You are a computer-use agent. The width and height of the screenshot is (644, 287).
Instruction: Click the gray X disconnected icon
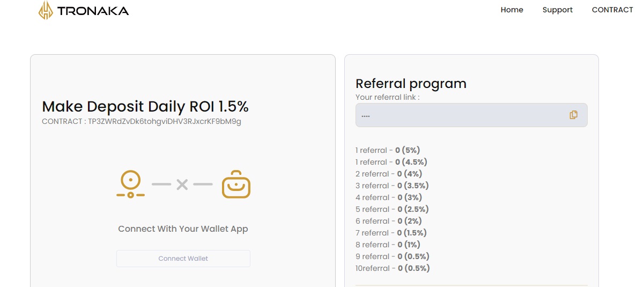182,185
